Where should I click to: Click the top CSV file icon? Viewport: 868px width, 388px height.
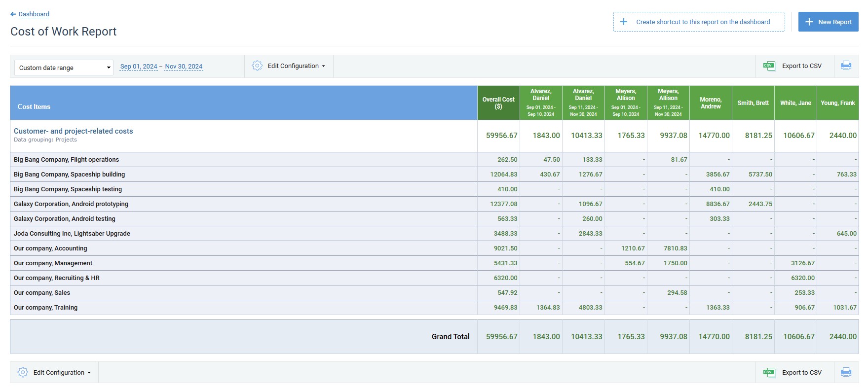point(769,66)
